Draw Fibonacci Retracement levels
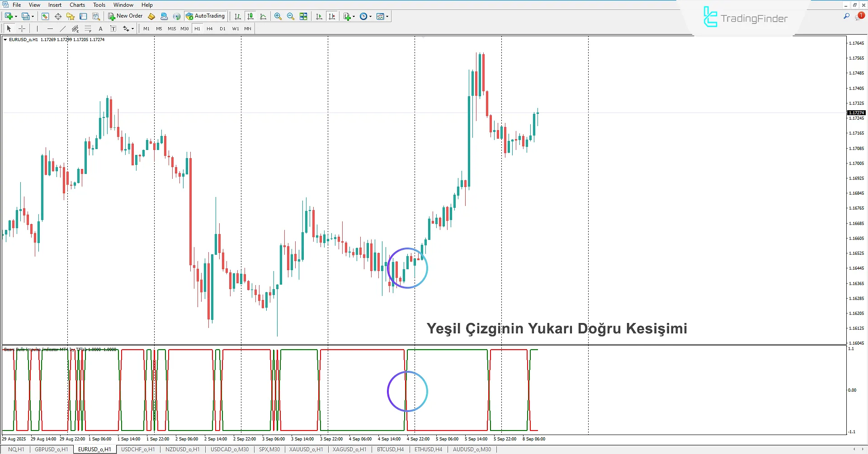Image resolution: width=868 pixels, height=454 pixels. pos(88,28)
